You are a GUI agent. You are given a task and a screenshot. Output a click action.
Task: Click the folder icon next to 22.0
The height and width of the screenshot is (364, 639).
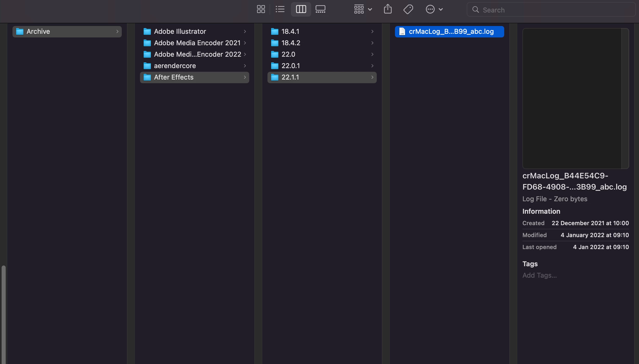[x=274, y=54]
